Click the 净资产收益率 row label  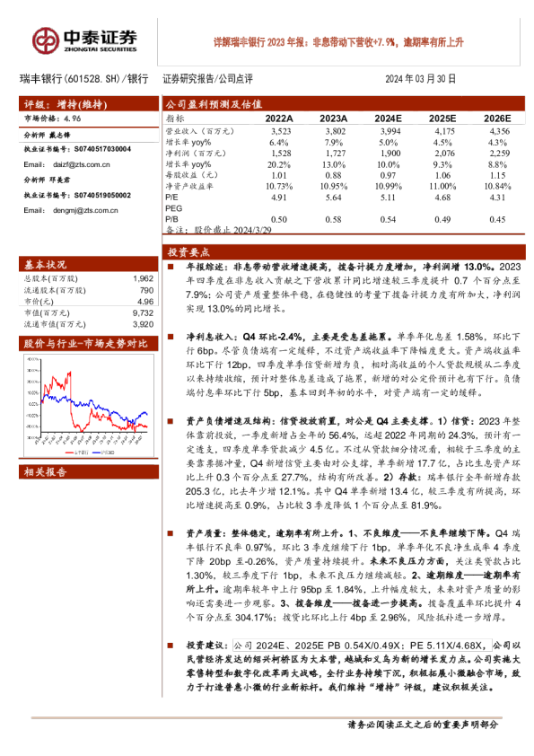[189, 186]
